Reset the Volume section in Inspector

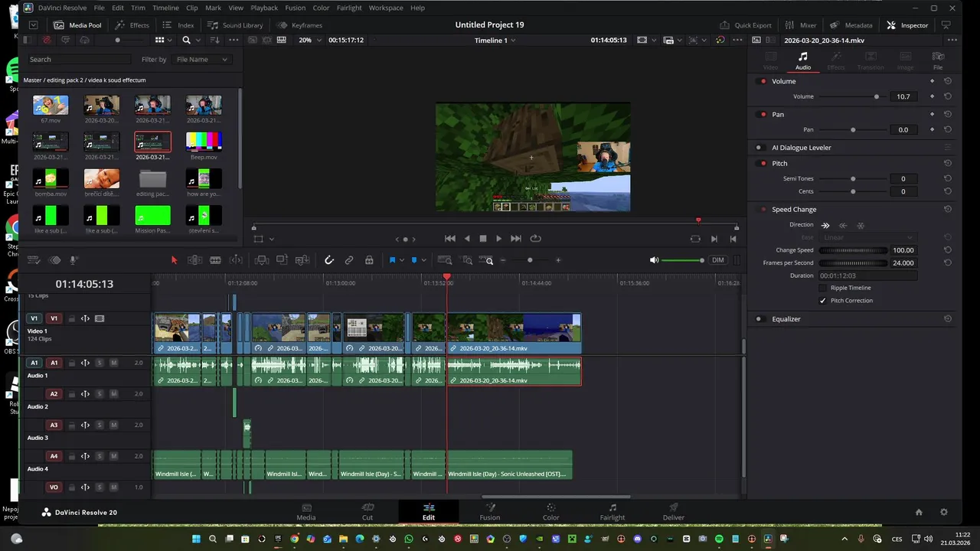tap(948, 81)
